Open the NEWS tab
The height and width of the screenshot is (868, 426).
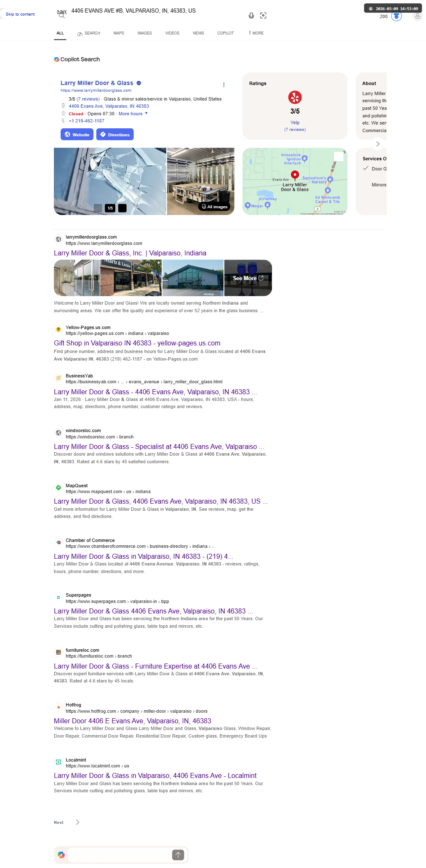point(198,33)
